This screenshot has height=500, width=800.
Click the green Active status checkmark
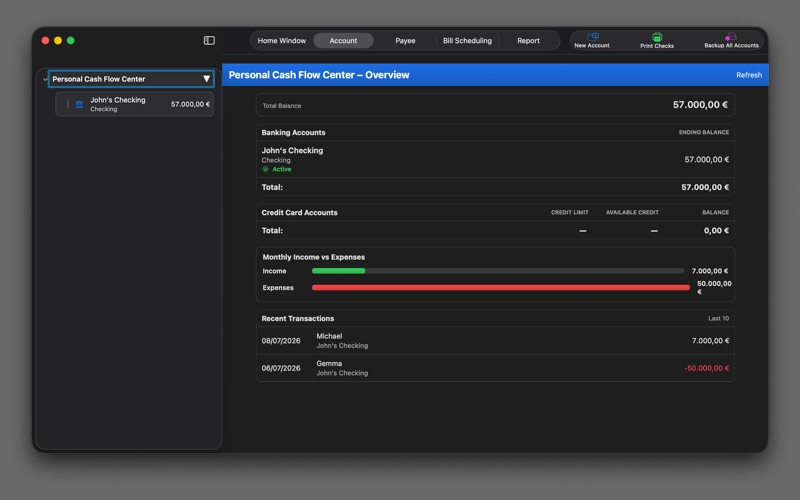[x=265, y=169]
